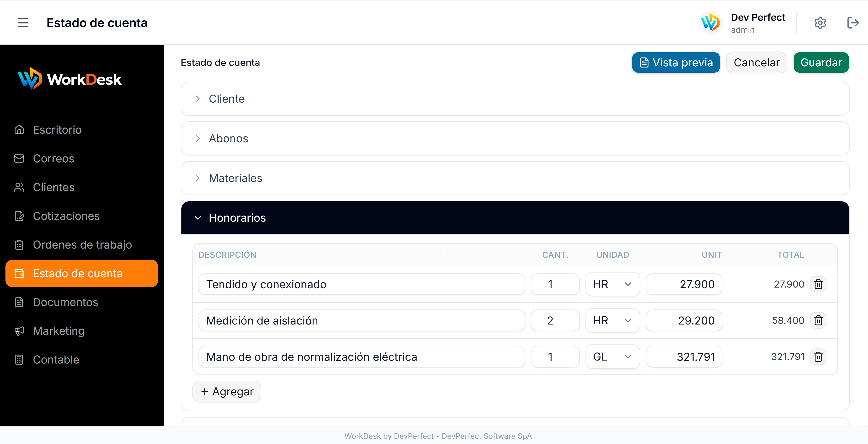
Task: Open Correos from the sidebar
Action: 81,158
